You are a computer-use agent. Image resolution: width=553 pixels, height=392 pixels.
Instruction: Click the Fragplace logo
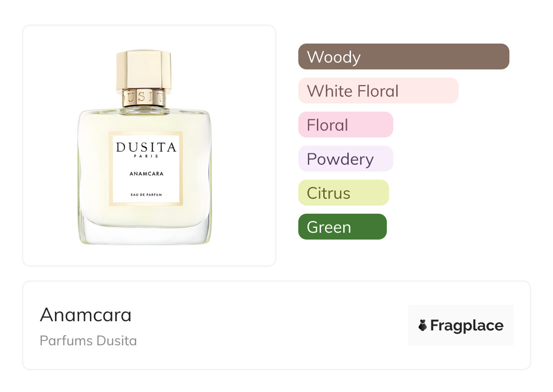pos(461,325)
